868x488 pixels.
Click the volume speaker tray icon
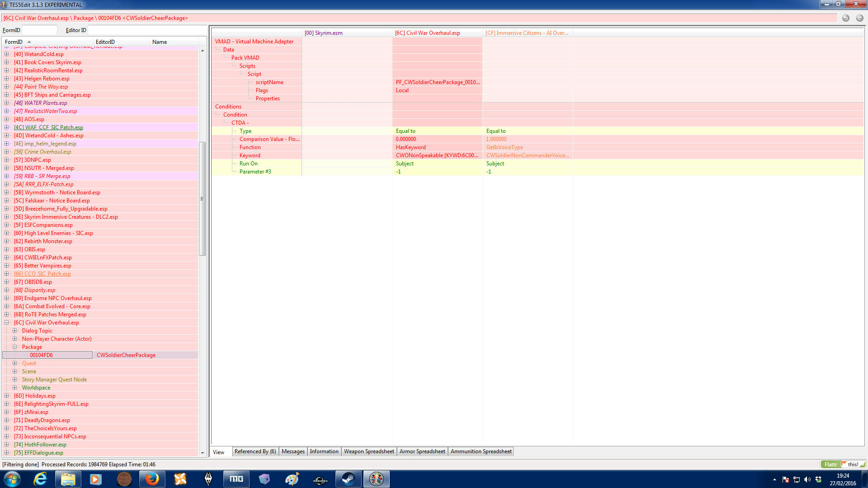[807, 479]
